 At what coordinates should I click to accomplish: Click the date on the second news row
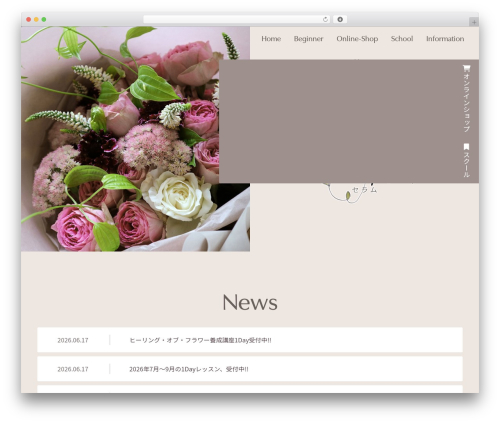point(73,369)
